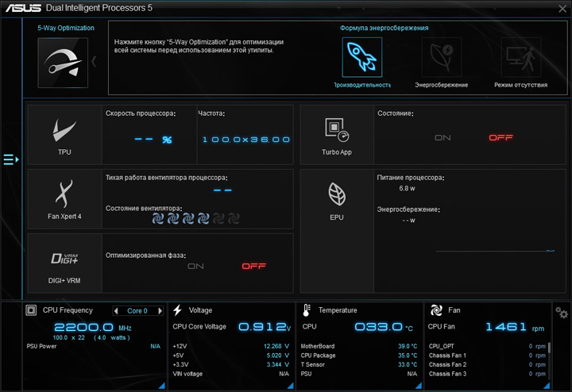Viewport: 572px width, 392px height.
Task: Turn Turbo App state ON
Action: [x=443, y=138]
